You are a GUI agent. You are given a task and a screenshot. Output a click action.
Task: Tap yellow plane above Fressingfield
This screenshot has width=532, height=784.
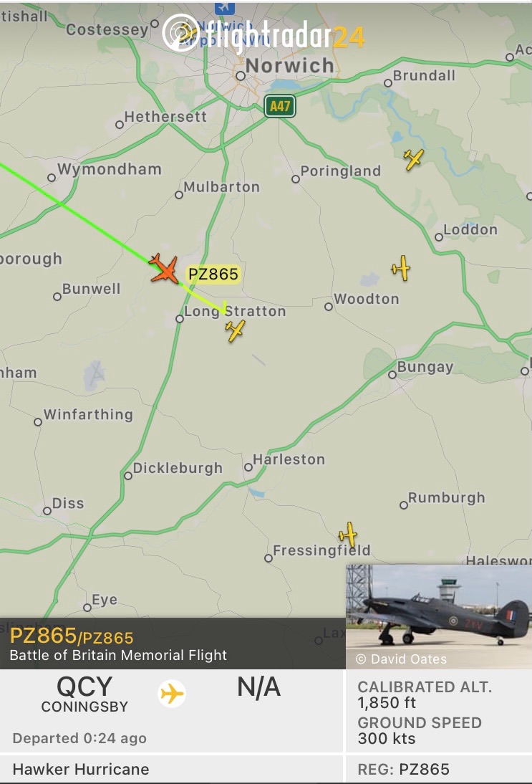point(348,535)
